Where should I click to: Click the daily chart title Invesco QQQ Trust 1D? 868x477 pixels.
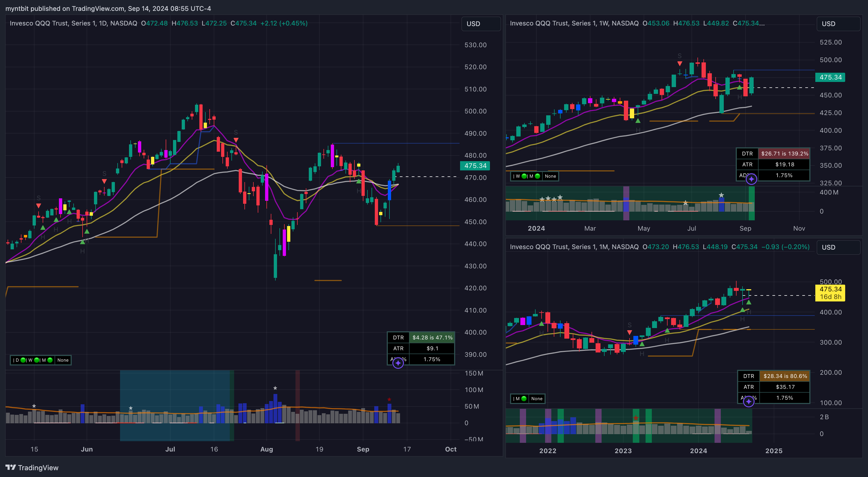73,23
